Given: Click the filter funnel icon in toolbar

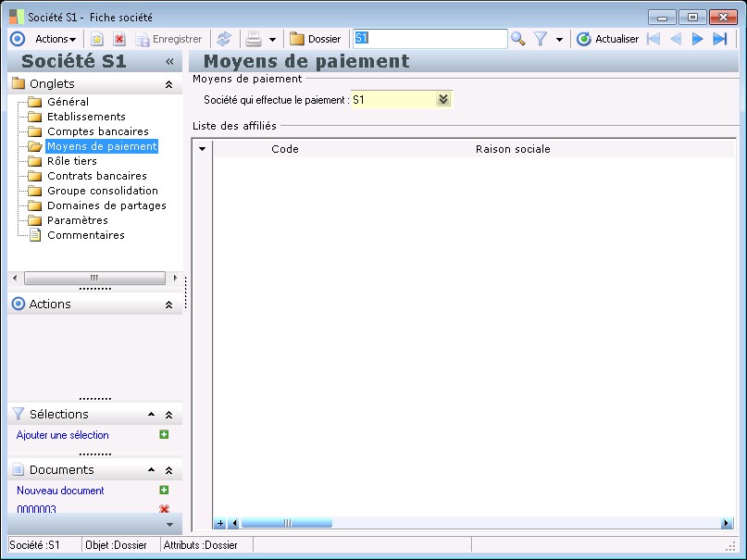Looking at the screenshot, I should (x=541, y=39).
